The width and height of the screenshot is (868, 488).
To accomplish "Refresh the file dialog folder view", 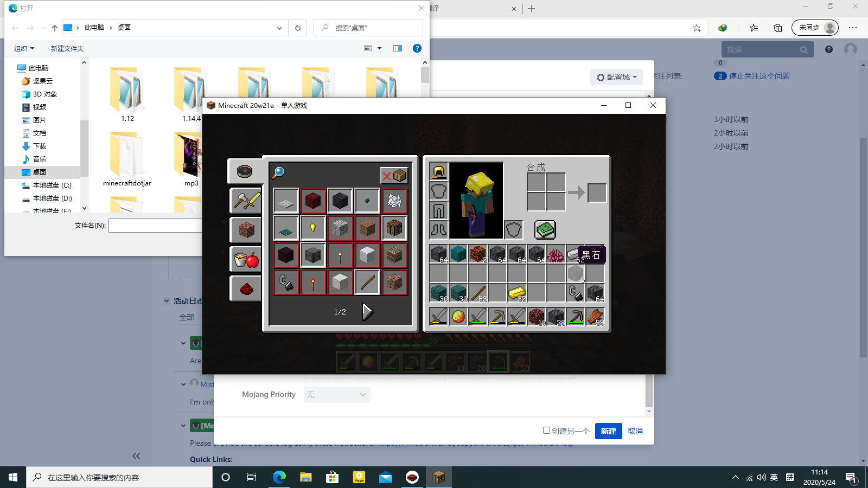I will (298, 28).
